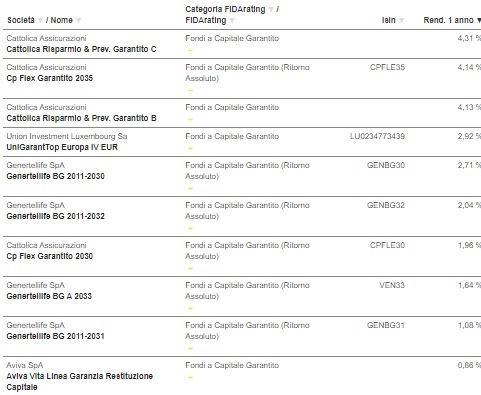Click the Isin column header
The image size is (481, 395).
click(x=389, y=20)
